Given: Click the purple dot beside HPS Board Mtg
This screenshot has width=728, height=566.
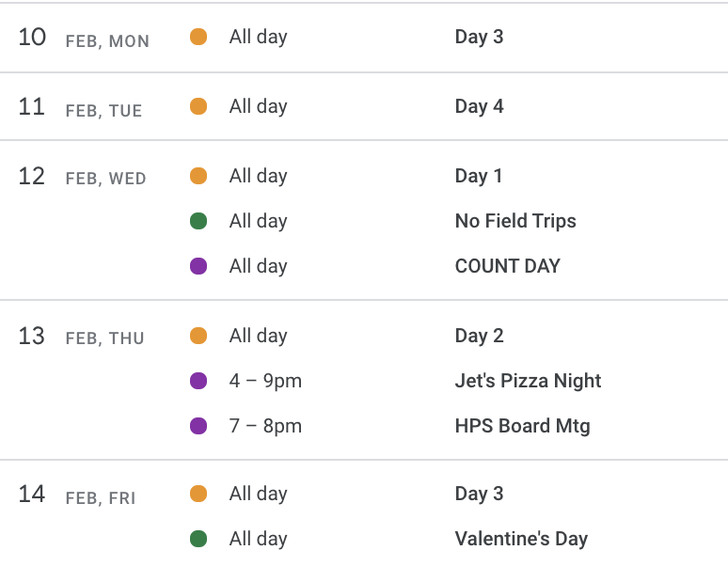Looking at the screenshot, I should point(198,426).
